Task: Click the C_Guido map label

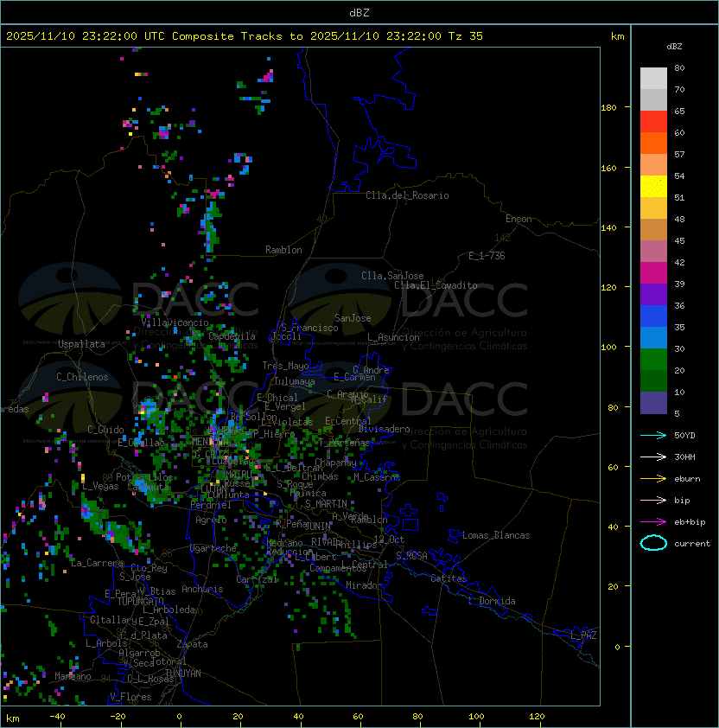Action: point(105,430)
